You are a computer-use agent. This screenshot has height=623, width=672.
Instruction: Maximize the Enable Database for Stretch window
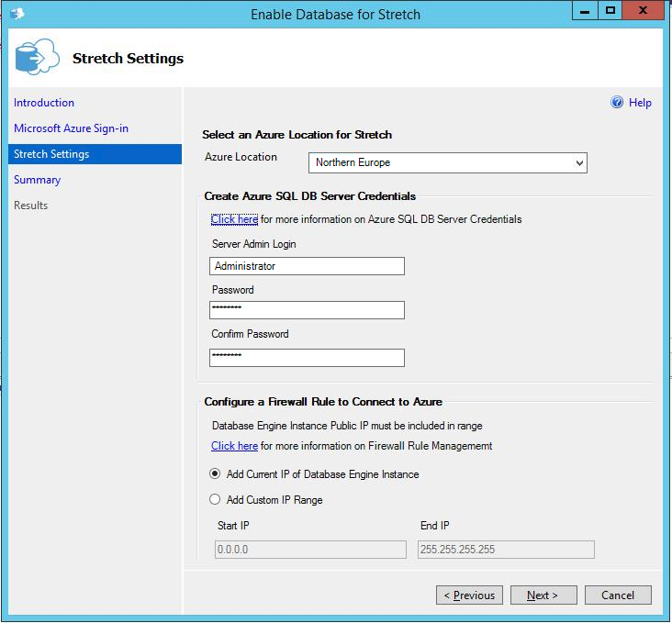coord(610,11)
